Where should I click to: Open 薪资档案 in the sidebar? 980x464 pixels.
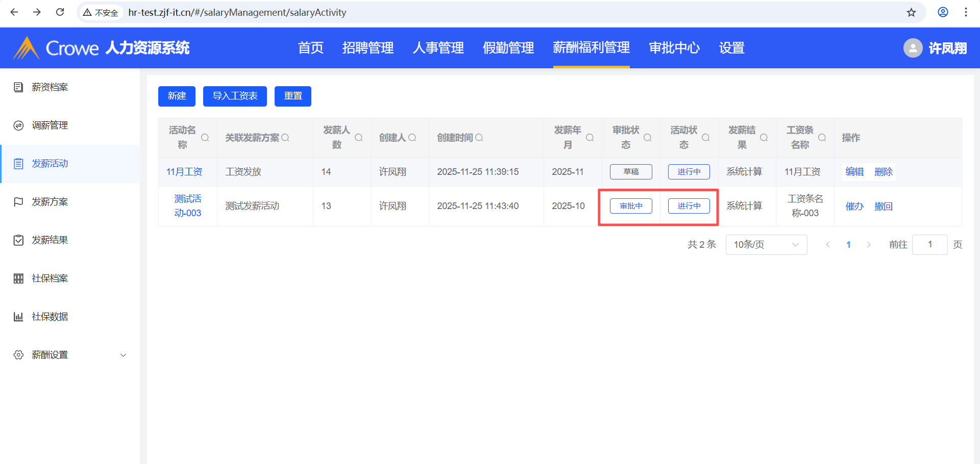point(50,87)
